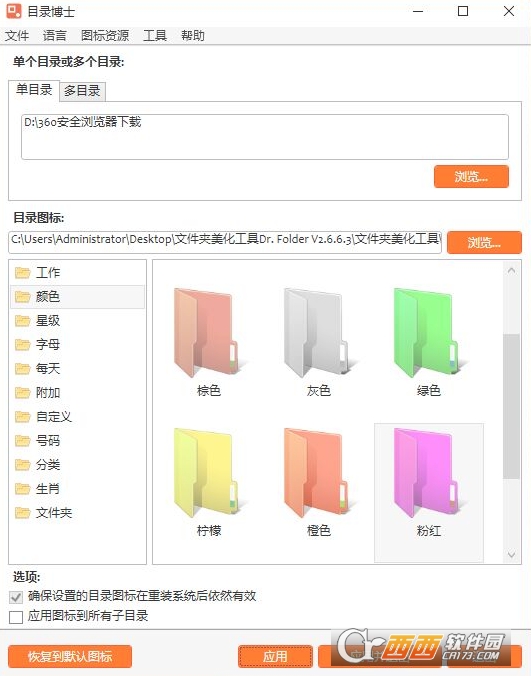
Task: Select 自定义 category label
Action: click(x=54, y=417)
